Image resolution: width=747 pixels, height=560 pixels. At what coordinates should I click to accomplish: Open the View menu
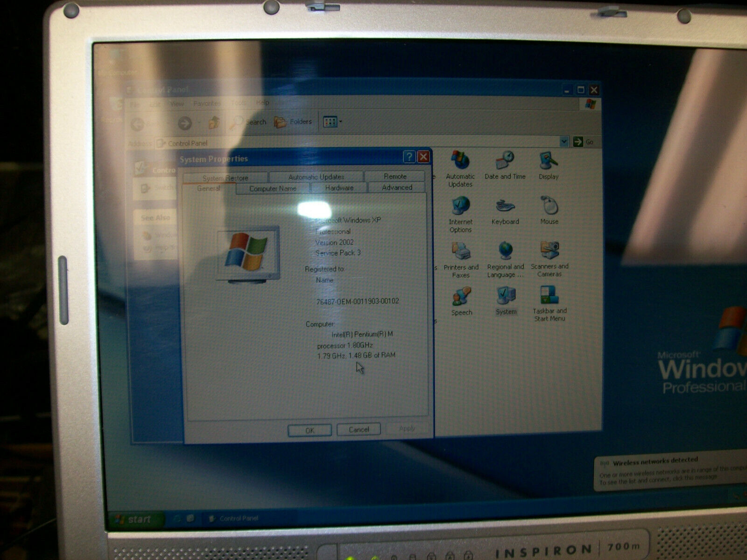(x=176, y=104)
